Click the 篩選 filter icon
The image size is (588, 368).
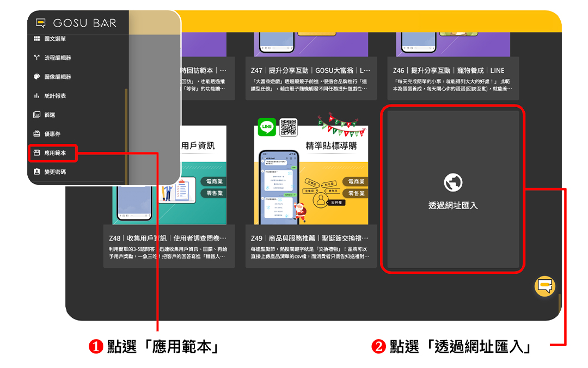click(x=37, y=115)
